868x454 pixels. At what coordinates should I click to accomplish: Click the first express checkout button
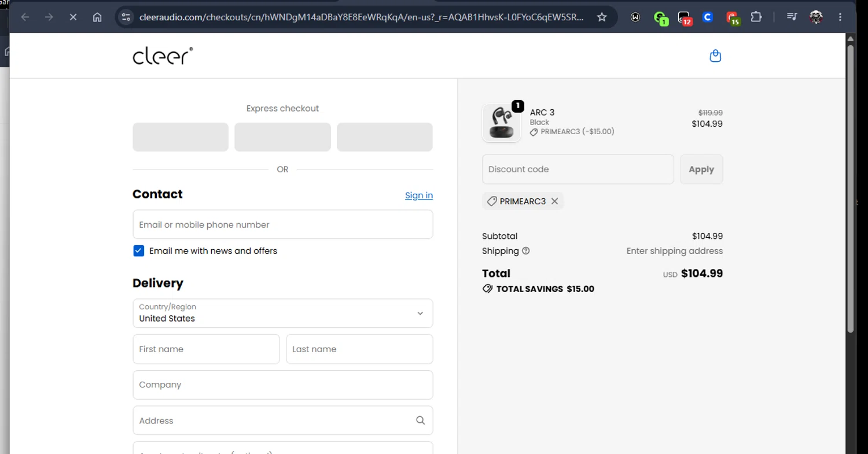tap(181, 137)
